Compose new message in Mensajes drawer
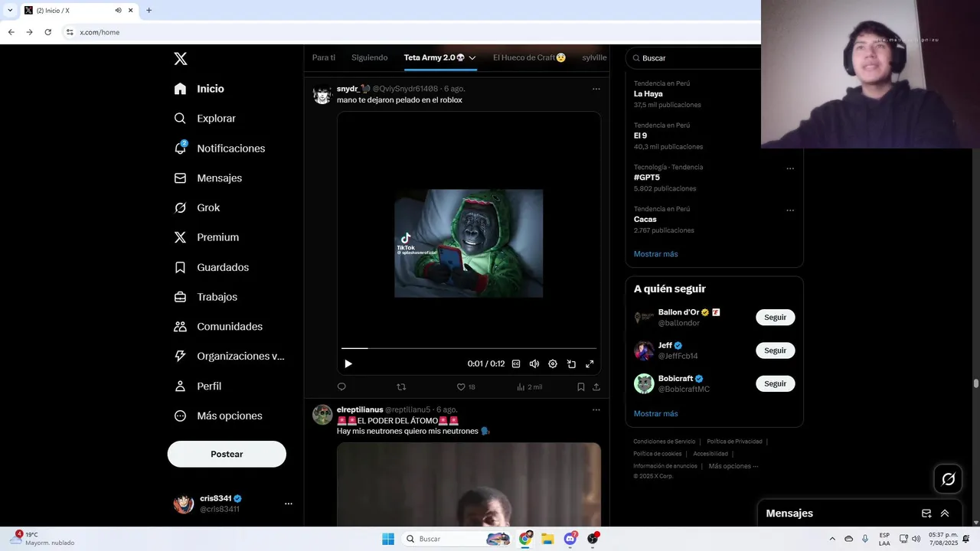Image resolution: width=980 pixels, height=551 pixels. [926, 514]
